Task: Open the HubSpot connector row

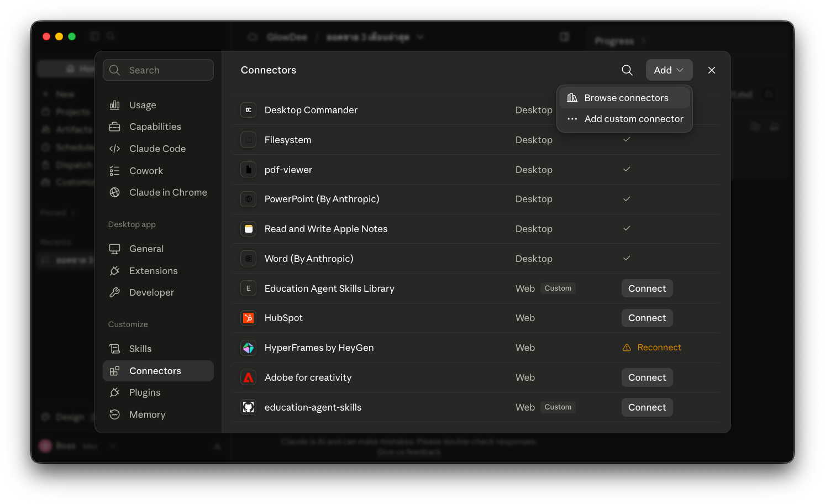Action: (476, 318)
